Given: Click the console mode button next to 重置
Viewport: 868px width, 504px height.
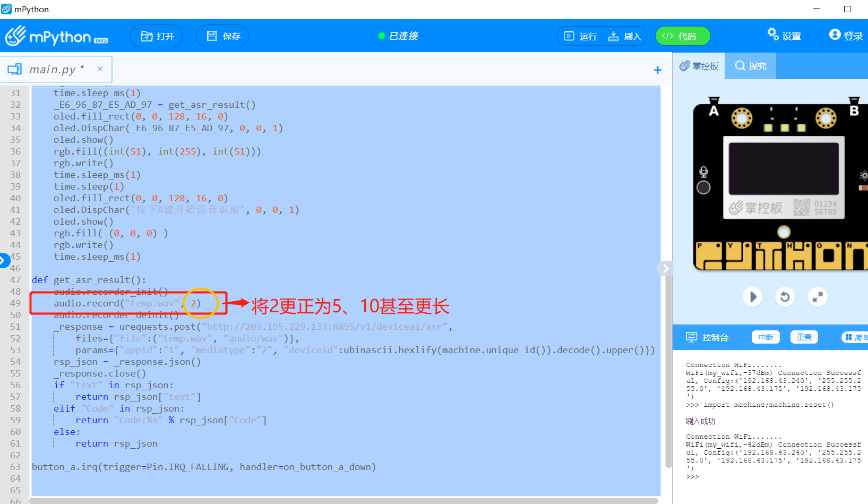Looking at the screenshot, I should pyautogui.click(x=856, y=337).
